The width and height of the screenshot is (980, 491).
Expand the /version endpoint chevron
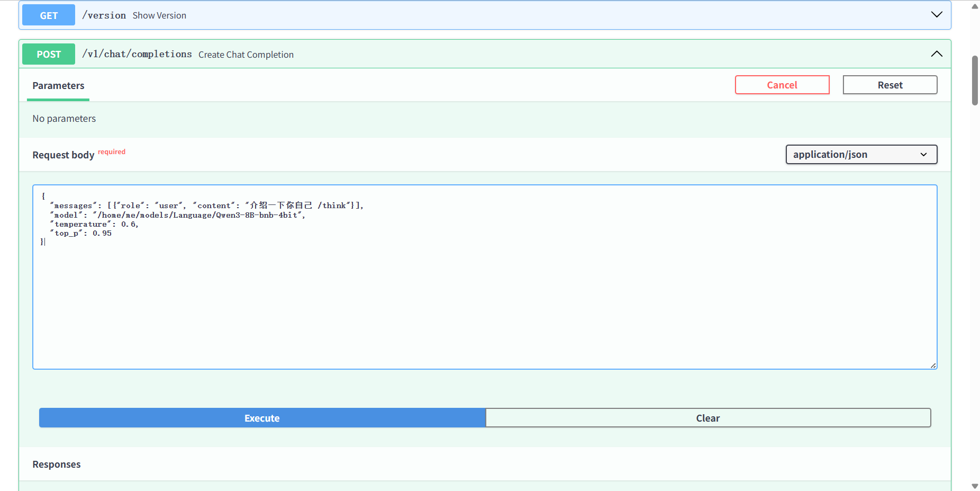[x=937, y=15]
